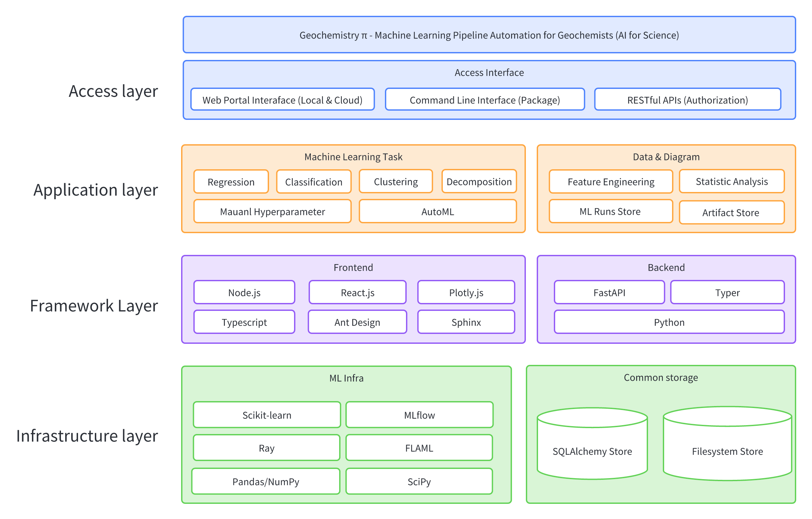This screenshot has height=519, width=812.
Task: Select the Clustering task
Action: [395, 182]
